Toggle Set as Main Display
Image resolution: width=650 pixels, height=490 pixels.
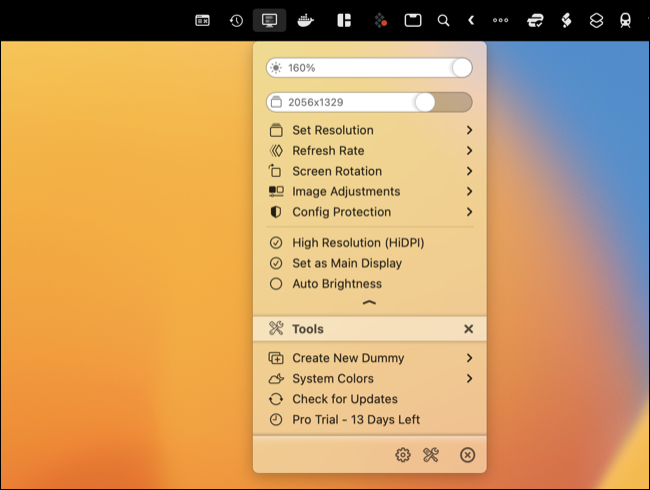click(346, 263)
